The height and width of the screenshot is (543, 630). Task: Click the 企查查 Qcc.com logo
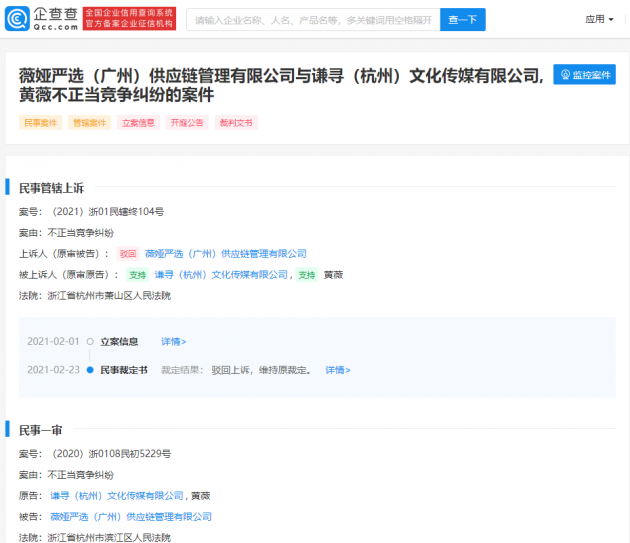[41, 18]
